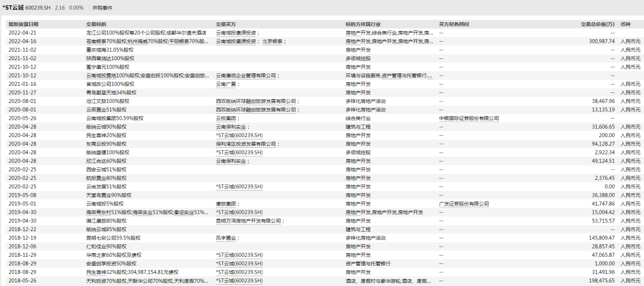Sort by 交易总价值(万) column header
This screenshot has width=644, height=286.
point(597,24)
